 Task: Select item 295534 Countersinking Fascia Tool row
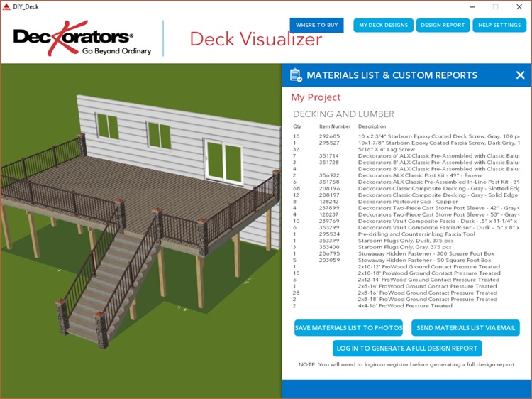tap(406, 234)
